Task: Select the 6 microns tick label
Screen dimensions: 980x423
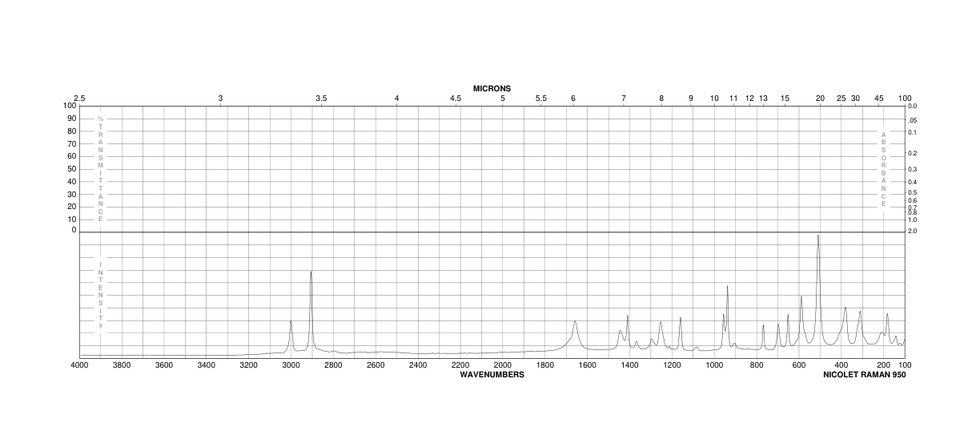Action: [x=573, y=99]
